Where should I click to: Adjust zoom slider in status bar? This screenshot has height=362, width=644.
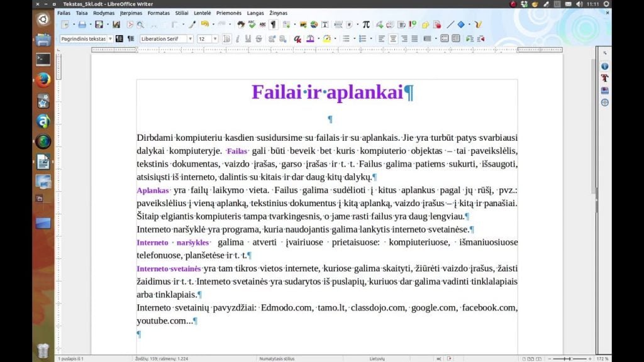[x=569, y=359]
